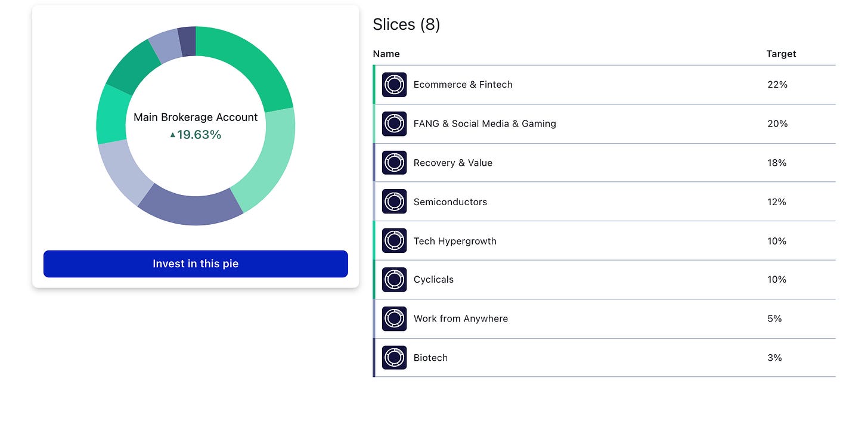The image size is (868, 424).
Task: Click the pie icon beside Cyclicals
Action: tap(394, 280)
